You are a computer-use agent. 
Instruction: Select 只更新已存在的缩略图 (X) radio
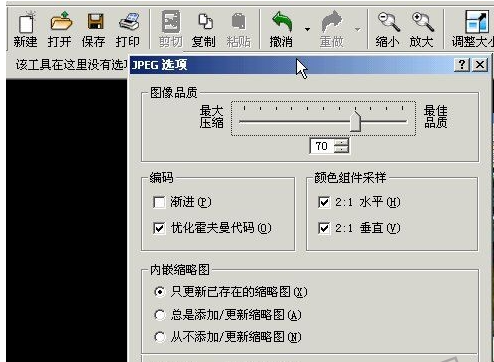[160, 292]
